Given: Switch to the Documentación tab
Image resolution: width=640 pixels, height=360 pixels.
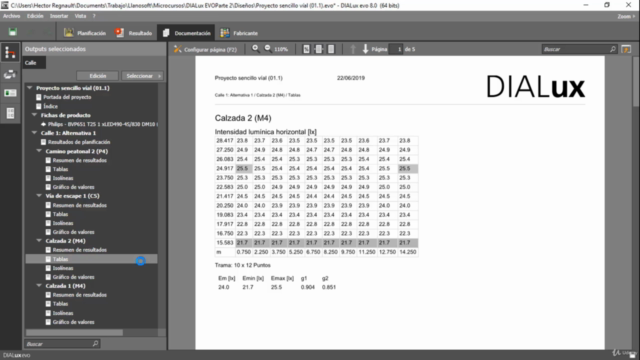Looking at the screenshot, I should (x=186, y=33).
